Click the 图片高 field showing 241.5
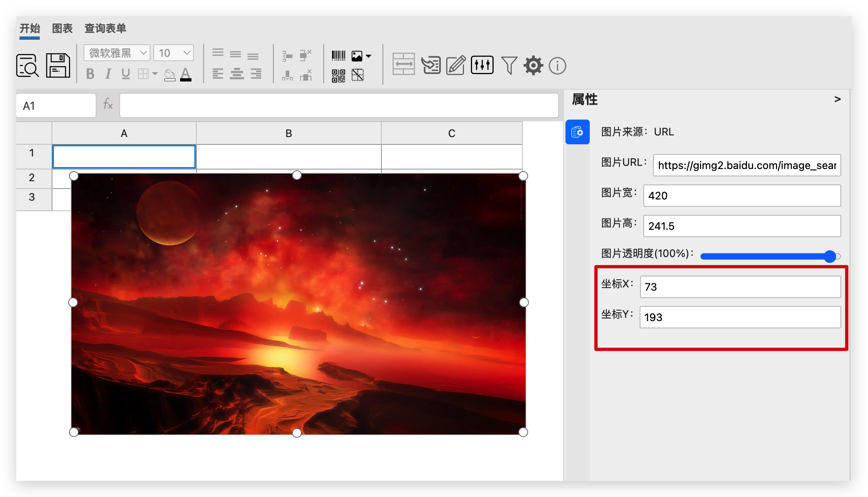 742,226
